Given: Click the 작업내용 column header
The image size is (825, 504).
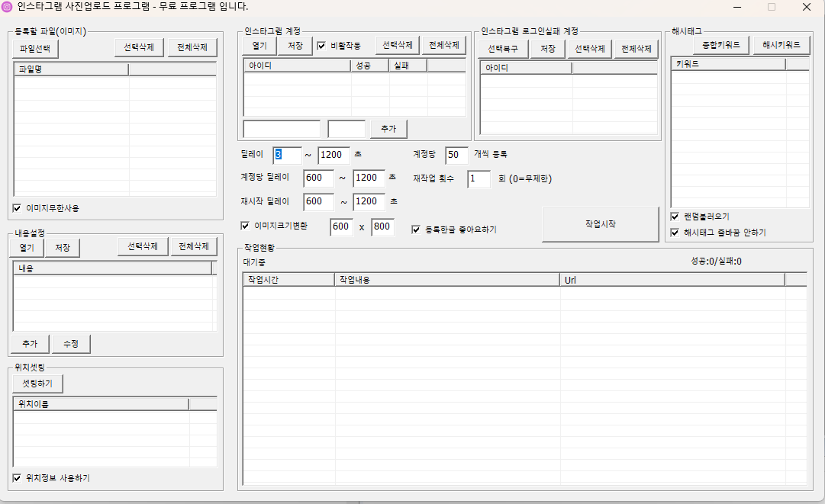Looking at the screenshot, I should pyautogui.click(x=447, y=280).
